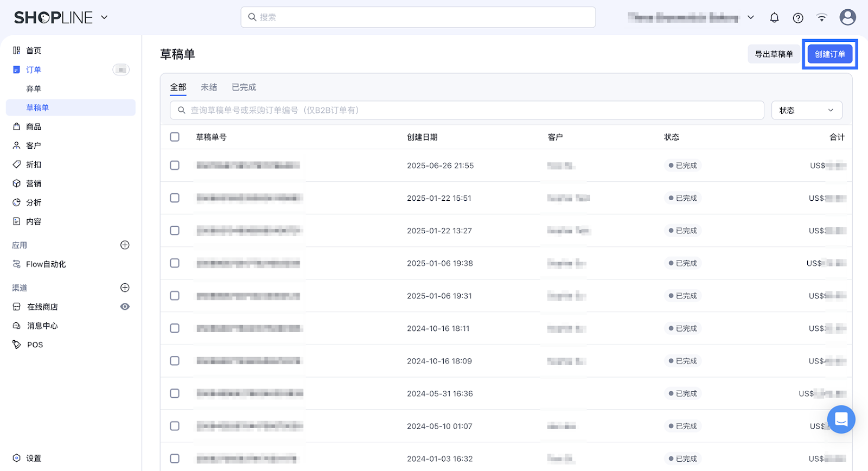
Task: Click the date 2024-05-31 16:36
Action: pyautogui.click(x=440, y=393)
